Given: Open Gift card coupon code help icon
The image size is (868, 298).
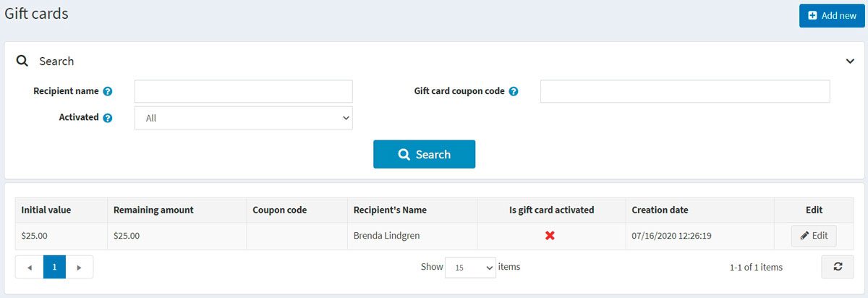Looking at the screenshot, I should pos(514,92).
